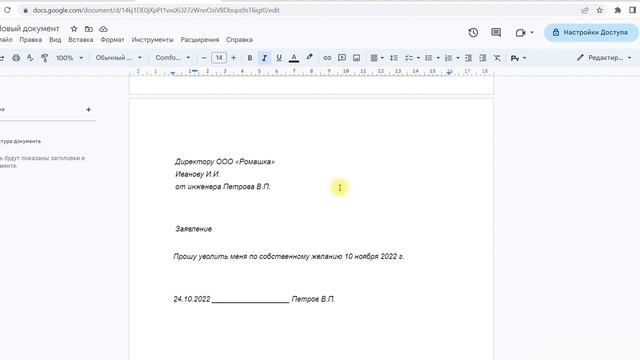Viewport: 640px width, 360px height.
Task: Click the insert image icon
Action: (356, 58)
